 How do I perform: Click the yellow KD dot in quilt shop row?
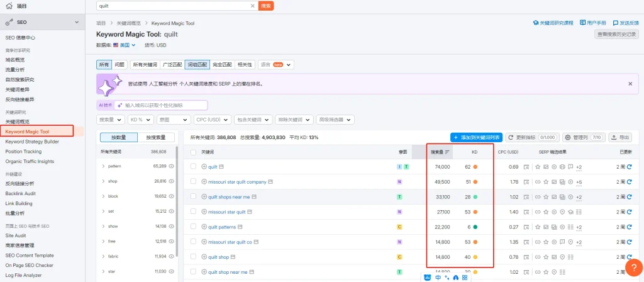coord(475,257)
